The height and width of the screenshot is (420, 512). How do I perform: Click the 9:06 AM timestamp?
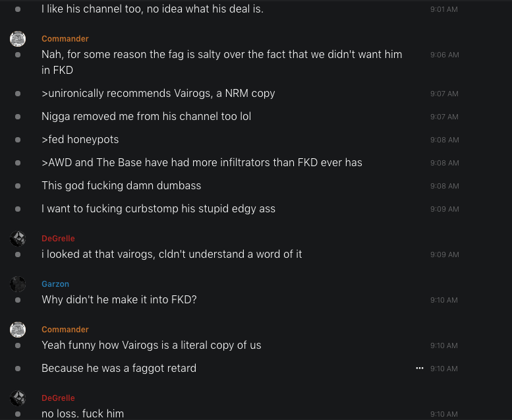coord(444,55)
